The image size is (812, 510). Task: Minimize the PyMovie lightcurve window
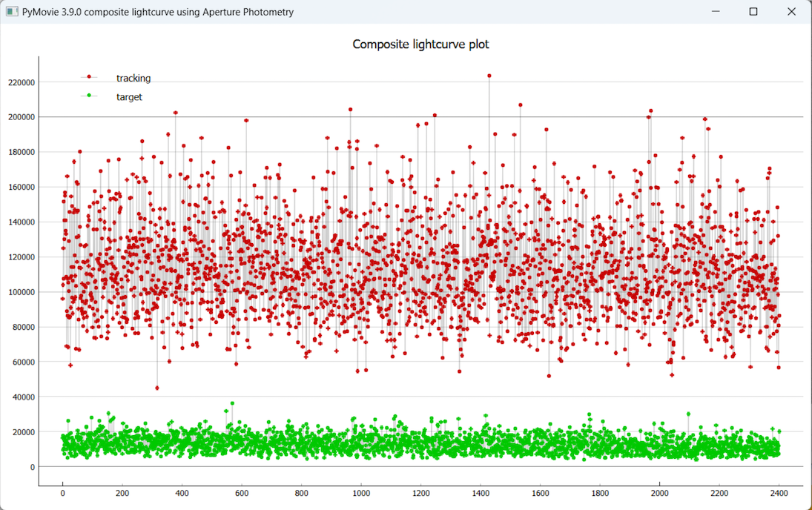point(716,12)
